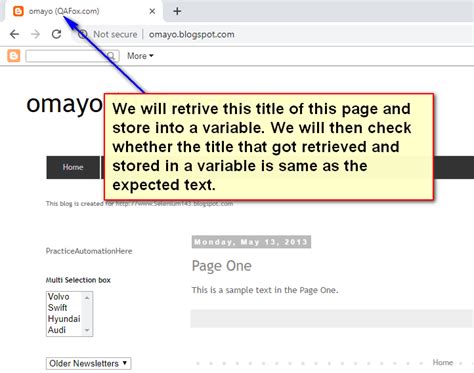Click the Blogger logo in navbar

[14, 56]
